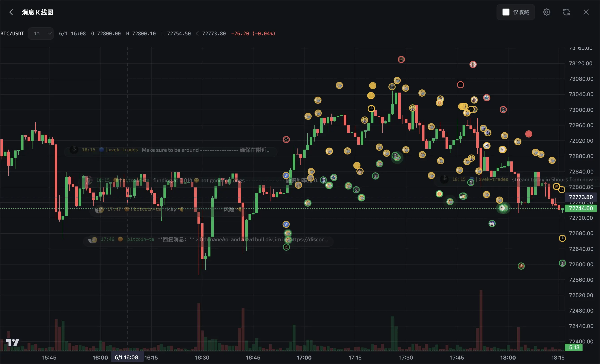Image resolution: width=600 pixels, height=364 pixels.
Task: Refresh the news K-line chart
Action: tap(566, 12)
